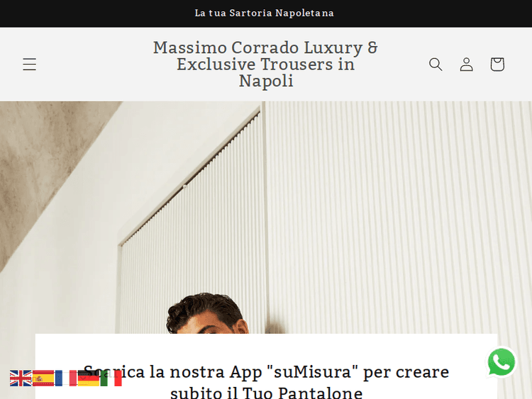Open the hamburger navigation menu
The height and width of the screenshot is (399, 532).
30,64
